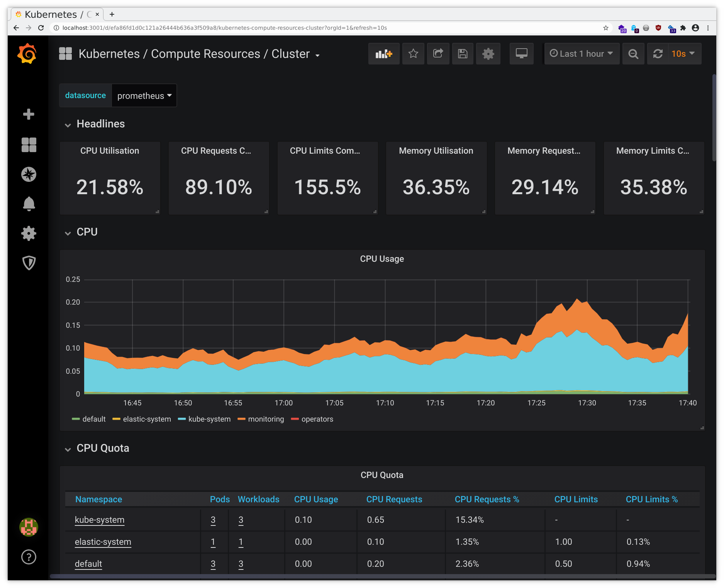Open Explore compass icon in sidebar

pyautogui.click(x=29, y=175)
